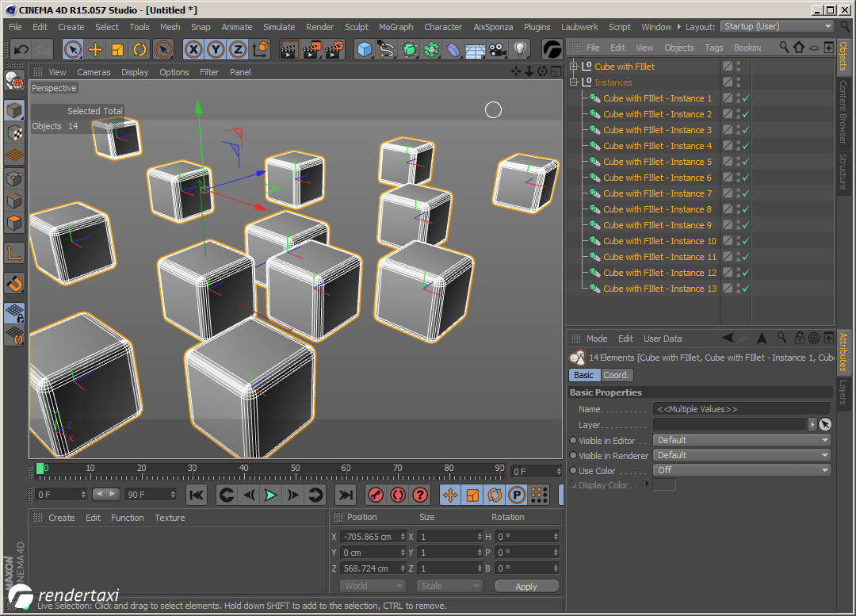Toggle Use Color animation radio dot

coord(573,470)
